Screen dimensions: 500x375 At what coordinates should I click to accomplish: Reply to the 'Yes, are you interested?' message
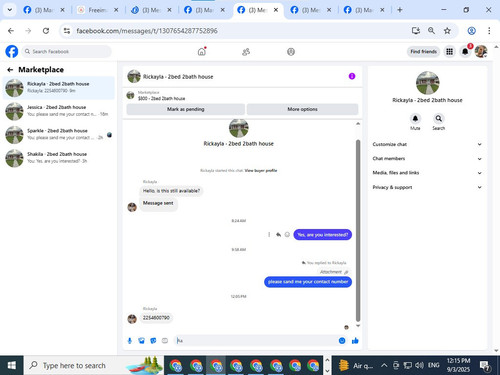coord(278,235)
